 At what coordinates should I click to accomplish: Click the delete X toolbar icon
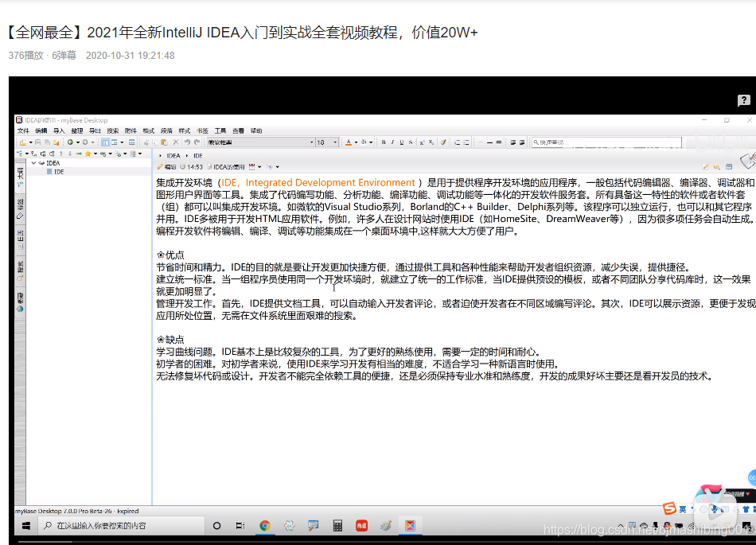[x=176, y=142]
